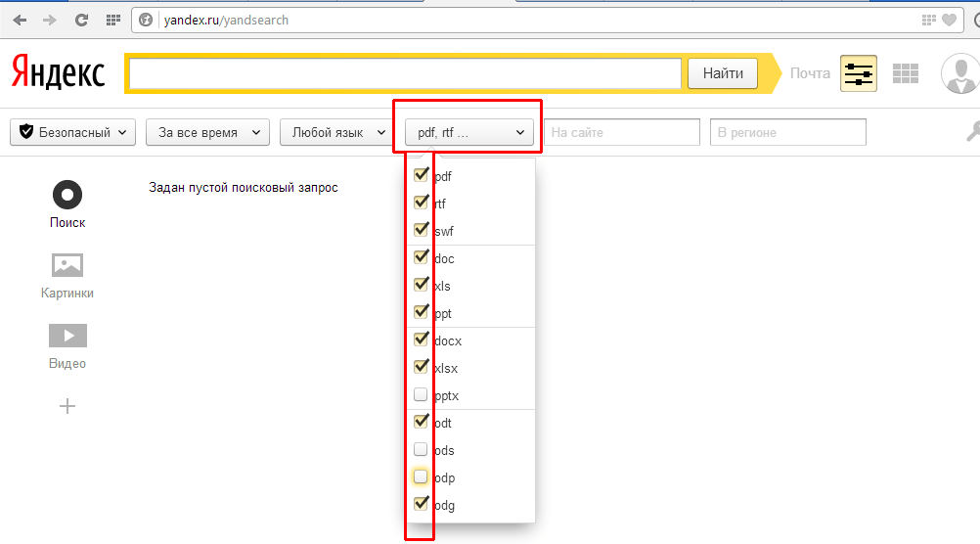Reload the page with the refresh icon
Viewport: 980px width, 544px height.
[x=81, y=20]
